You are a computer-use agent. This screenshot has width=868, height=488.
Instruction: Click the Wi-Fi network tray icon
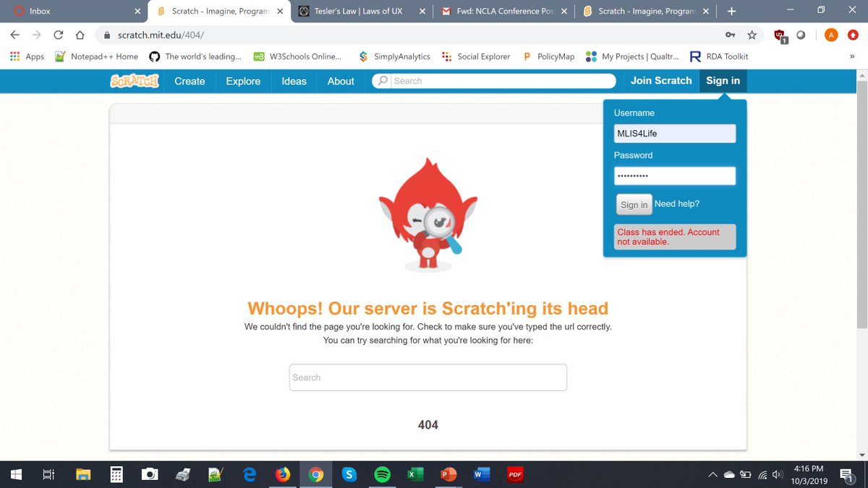point(762,474)
